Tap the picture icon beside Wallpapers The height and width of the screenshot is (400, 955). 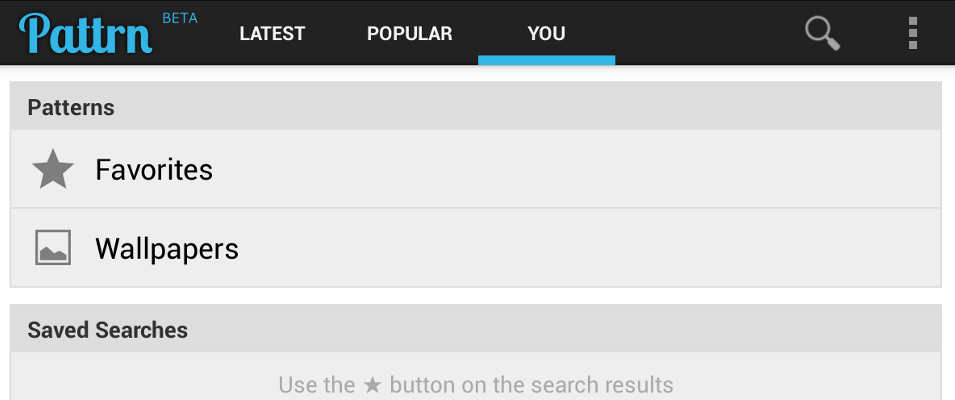tap(53, 247)
